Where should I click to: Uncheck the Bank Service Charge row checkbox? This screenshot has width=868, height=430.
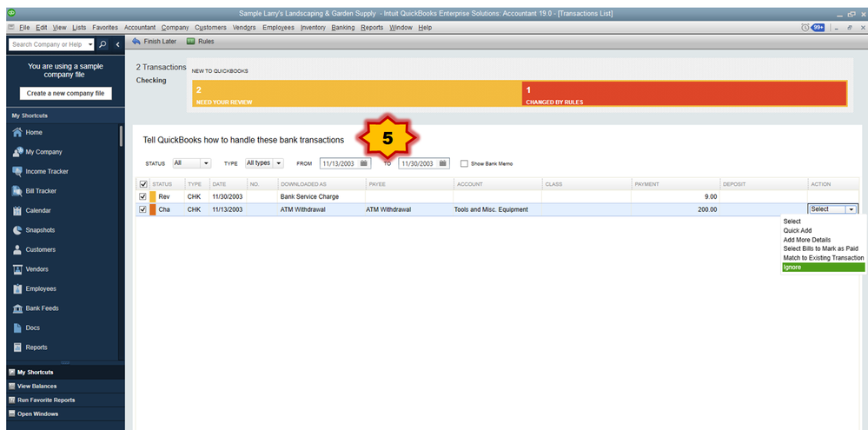(x=142, y=196)
